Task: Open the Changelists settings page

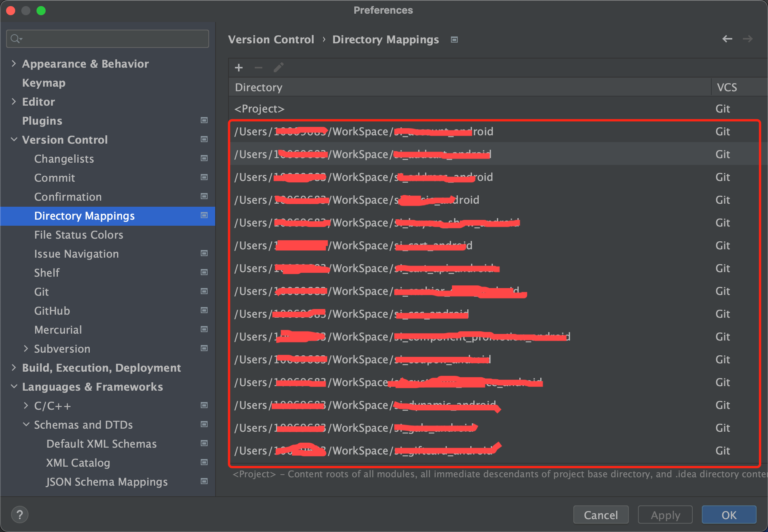Action: [64, 159]
